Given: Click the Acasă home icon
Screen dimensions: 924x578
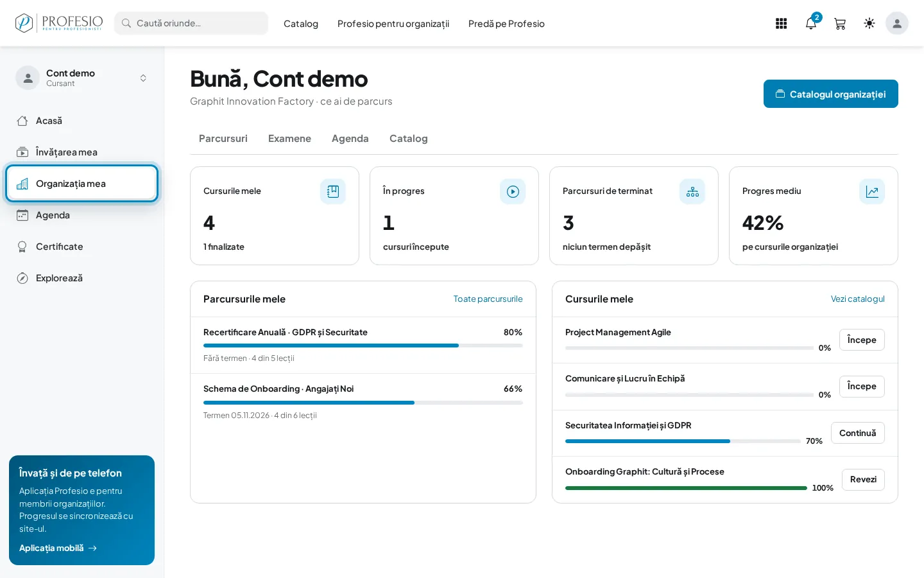Looking at the screenshot, I should click(x=22, y=121).
